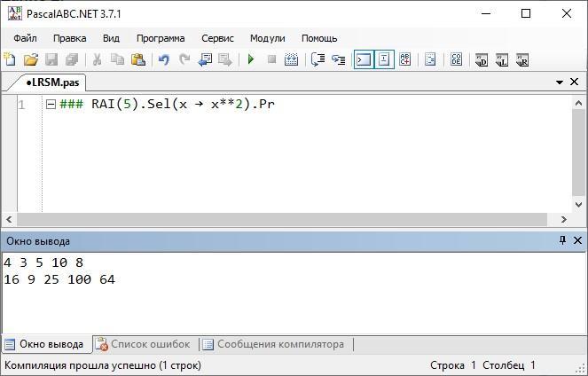This screenshot has width=588, height=376.
Task: Navigate forward with gray arrow icon
Action: click(225, 59)
